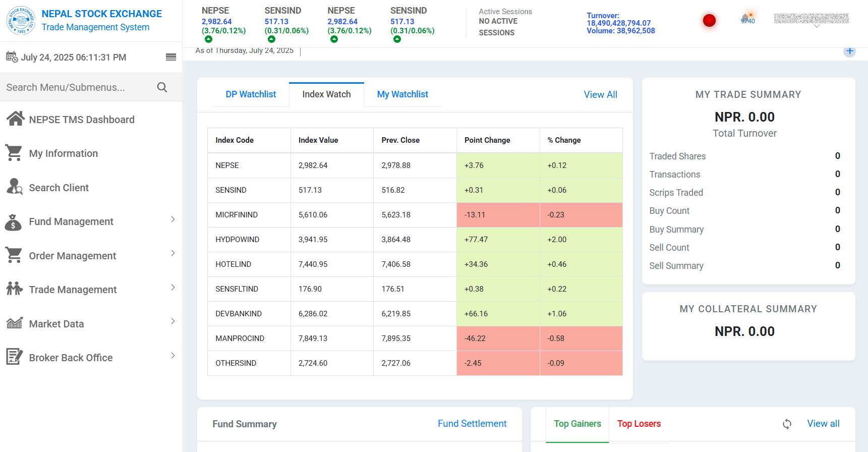Switch to the My Watchlist tab
The height and width of the screenshot is (452, 868).
point(402,94)
